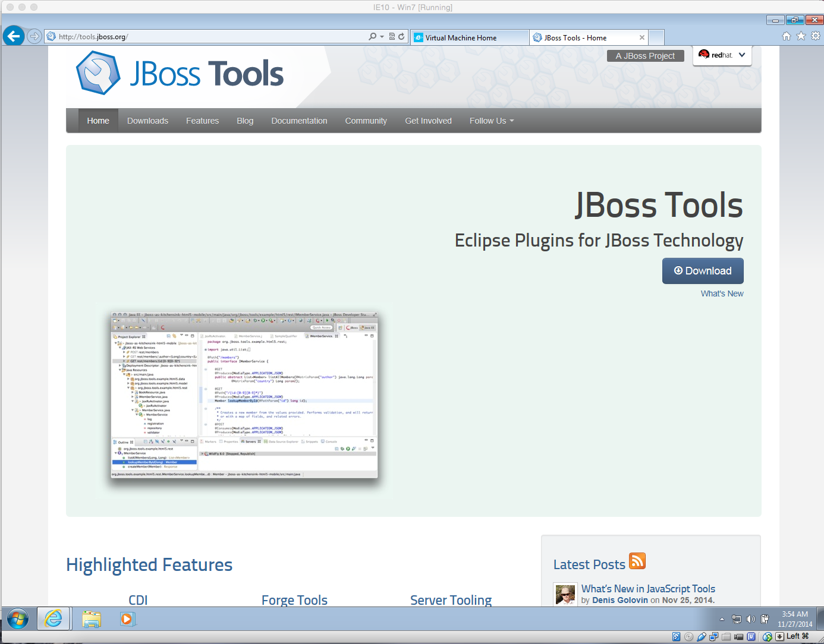Subscribe via the orange RSS feed icon
The image size is (824, 644).
tap(637, 561)
